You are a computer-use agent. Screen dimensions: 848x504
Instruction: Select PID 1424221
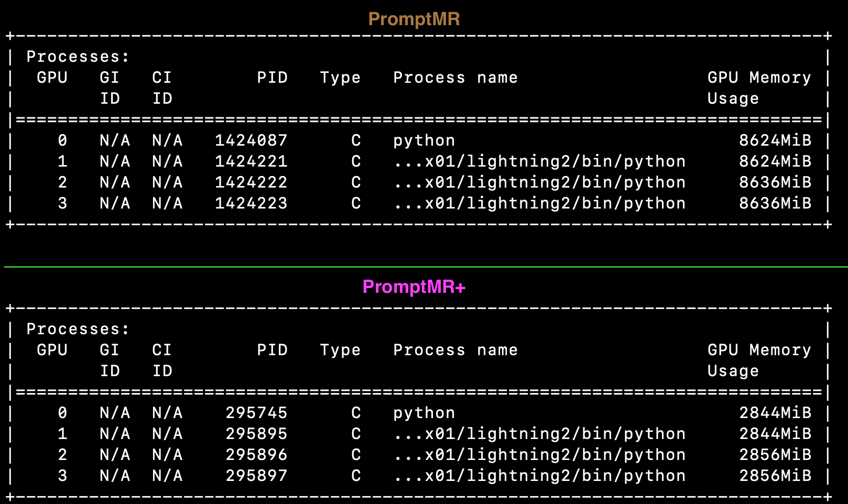[251, 161]
